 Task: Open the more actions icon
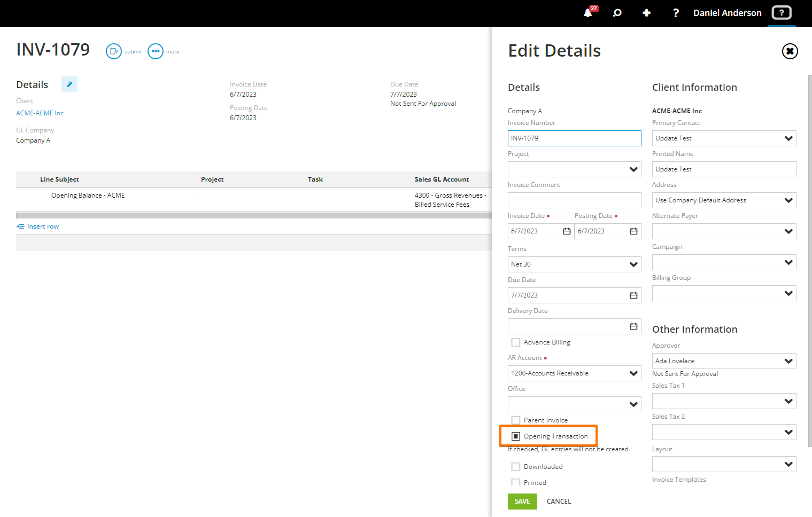pyautogui.click(x=156, y=51)
